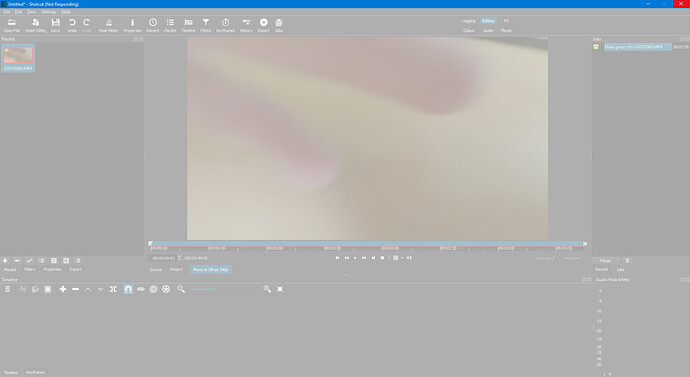
Task: Switch playlist to details view icon
Action: [x=42, y=260]
